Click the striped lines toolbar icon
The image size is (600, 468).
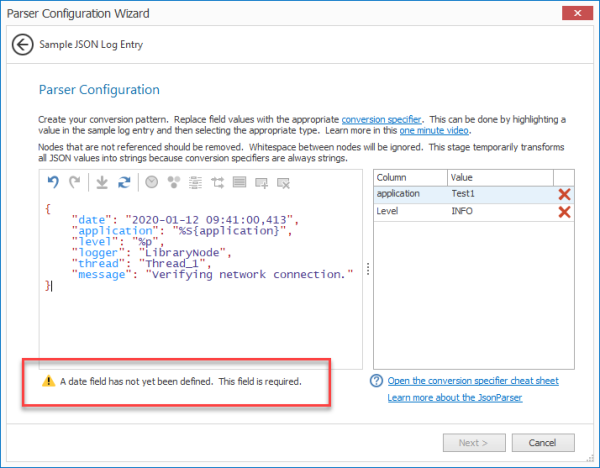tap(196, 183)
